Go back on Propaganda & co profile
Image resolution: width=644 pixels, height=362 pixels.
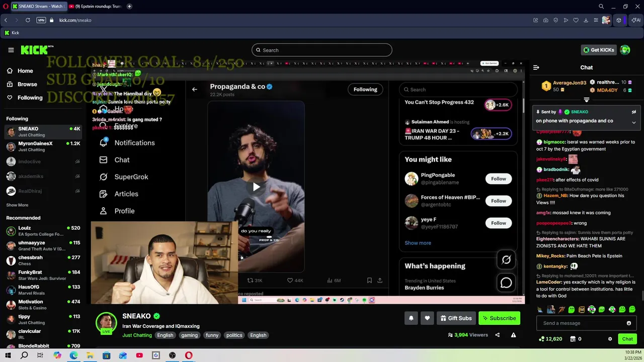pos(194,89)
